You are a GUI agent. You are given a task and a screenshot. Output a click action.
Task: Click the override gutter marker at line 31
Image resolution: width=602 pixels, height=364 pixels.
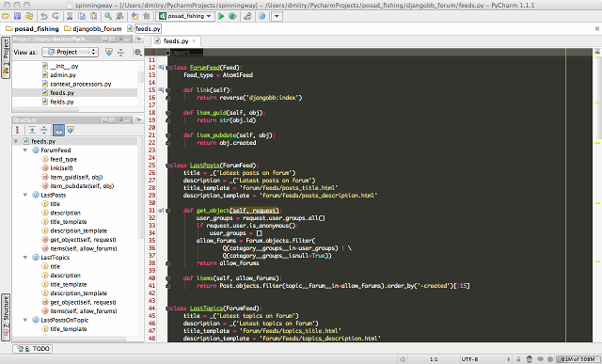(x=161, y=211)
